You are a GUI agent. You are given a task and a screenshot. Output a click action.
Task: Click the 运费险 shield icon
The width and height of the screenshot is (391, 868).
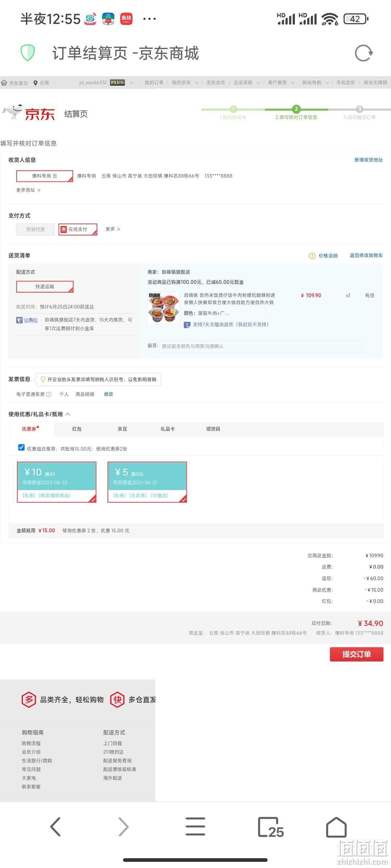coord(20,320)
